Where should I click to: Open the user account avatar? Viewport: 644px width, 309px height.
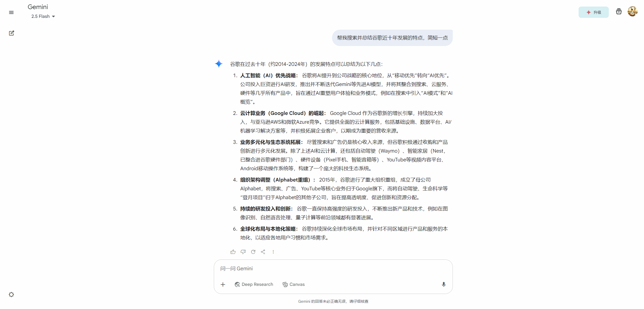point(632,11)
